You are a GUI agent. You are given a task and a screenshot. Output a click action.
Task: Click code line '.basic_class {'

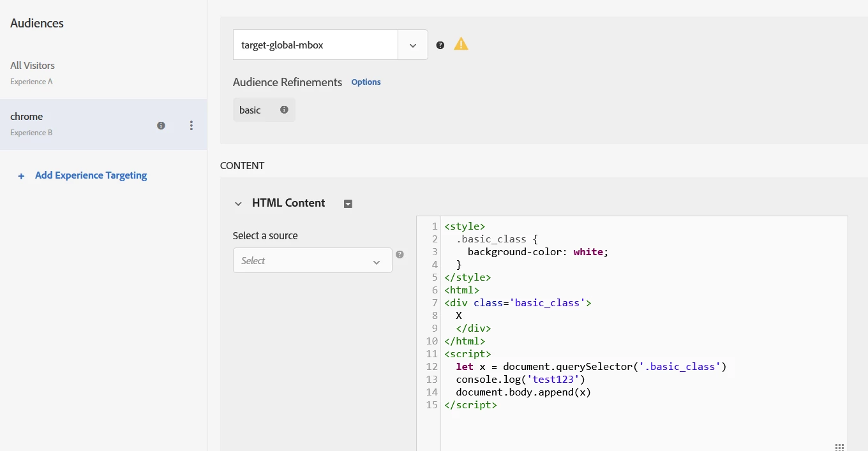point(497,239)
